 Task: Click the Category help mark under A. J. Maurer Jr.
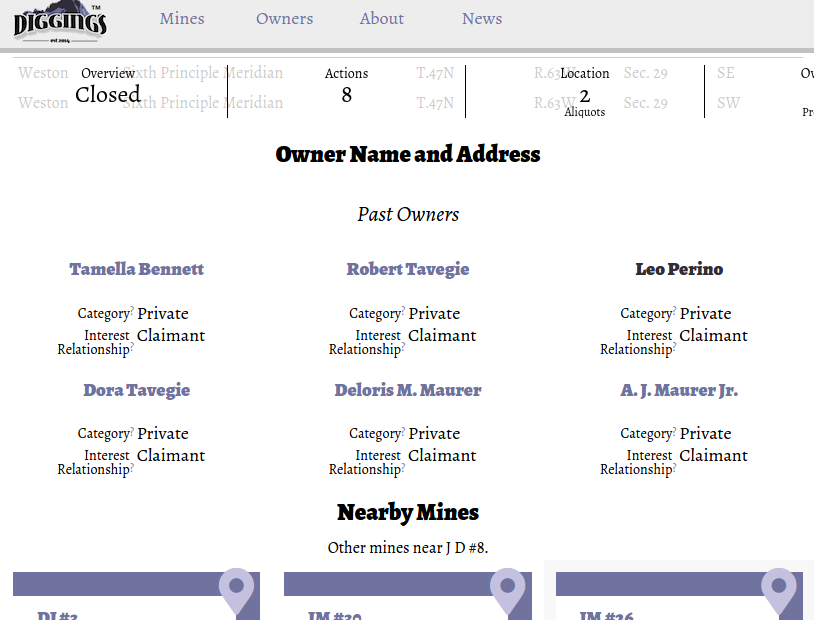pos(674,430)
